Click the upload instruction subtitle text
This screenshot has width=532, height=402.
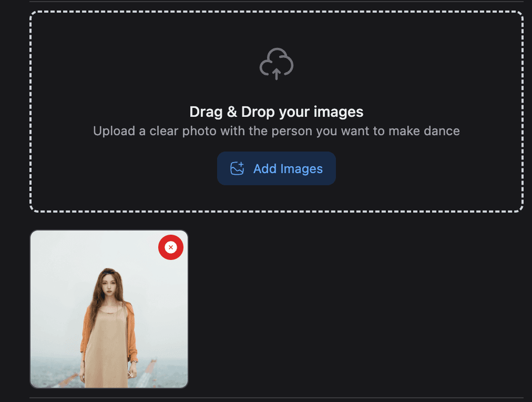pos(276,130)
